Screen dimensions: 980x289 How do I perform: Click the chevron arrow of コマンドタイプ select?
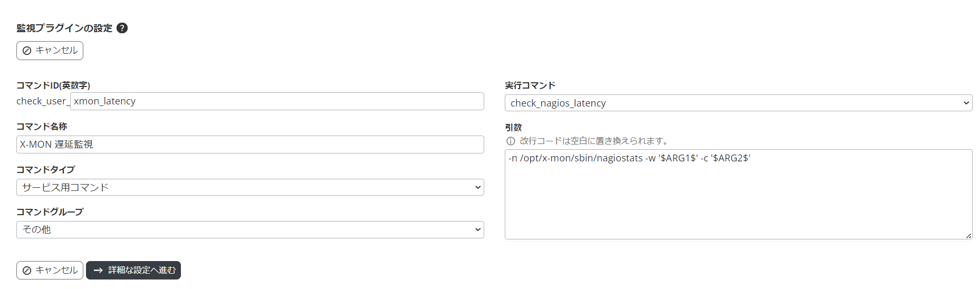tap(477, 187)
